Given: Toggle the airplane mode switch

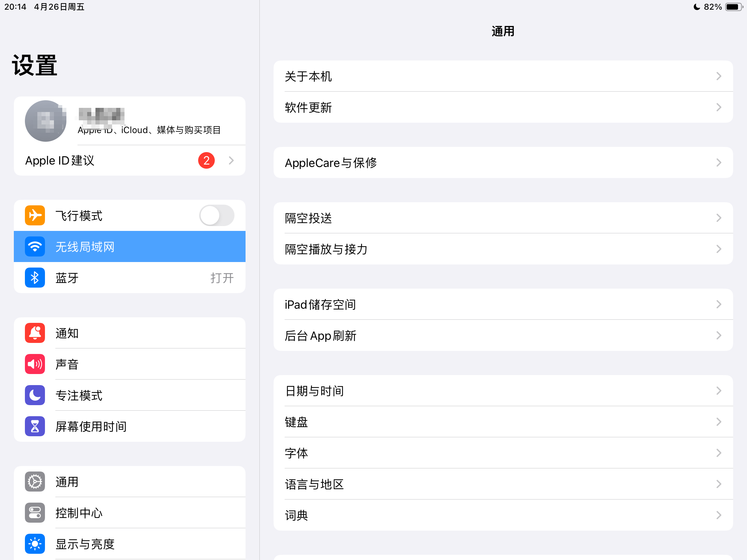Looking at the screenshot, I should [x=217, y=215].
